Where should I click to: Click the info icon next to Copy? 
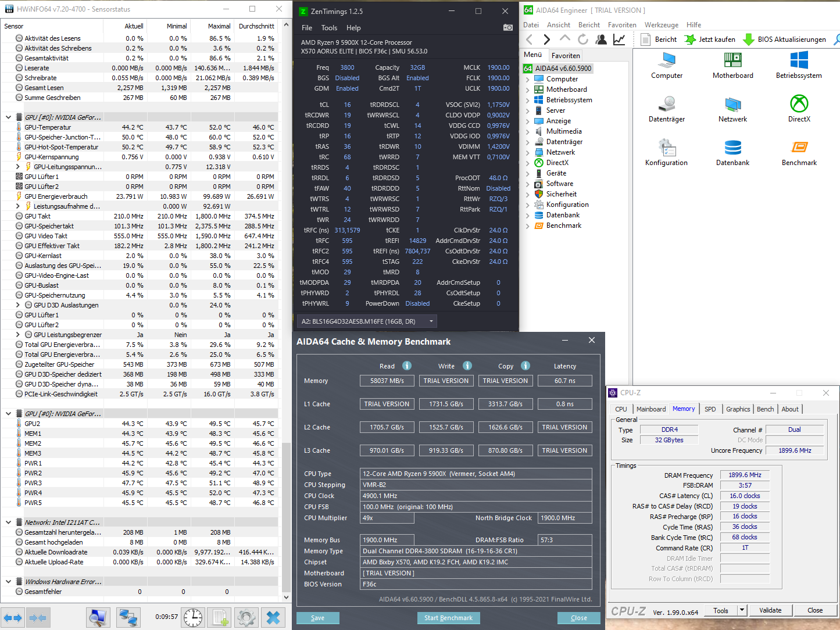pos(526,366)
